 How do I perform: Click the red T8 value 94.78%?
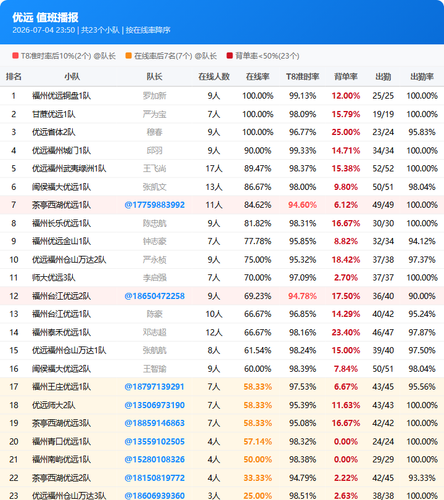click(303, 296)
